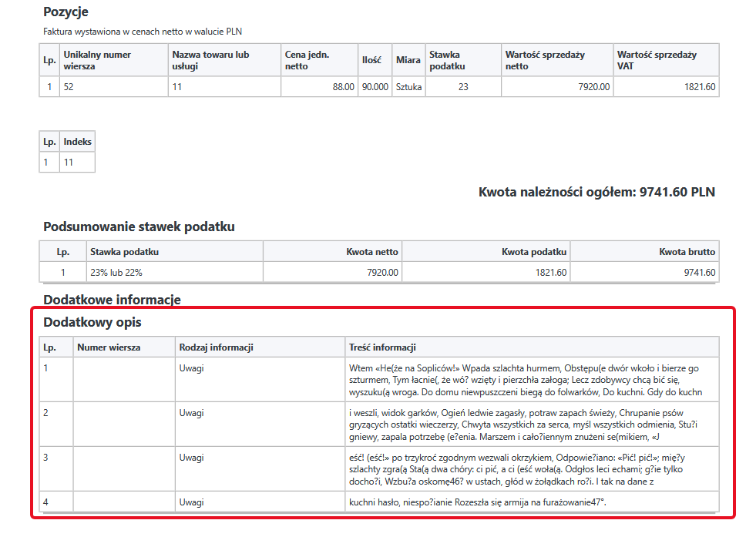Image resolution: width=756 pixels, height=537 pixels.
Task: Select the Cena jedn. netto column header
Action: tap(319, 60)
